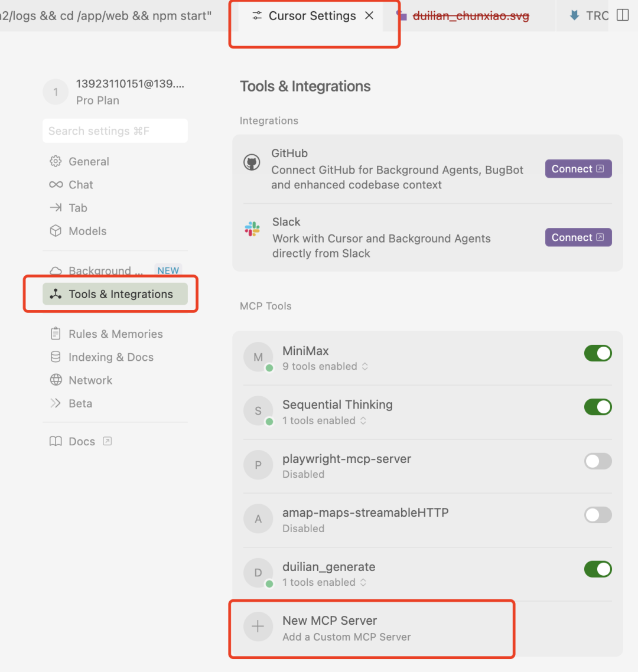Click the account email text
Image resolution: width=638 pixels, height=672 pixels.
pyautogui.click(x=130, y=84)
